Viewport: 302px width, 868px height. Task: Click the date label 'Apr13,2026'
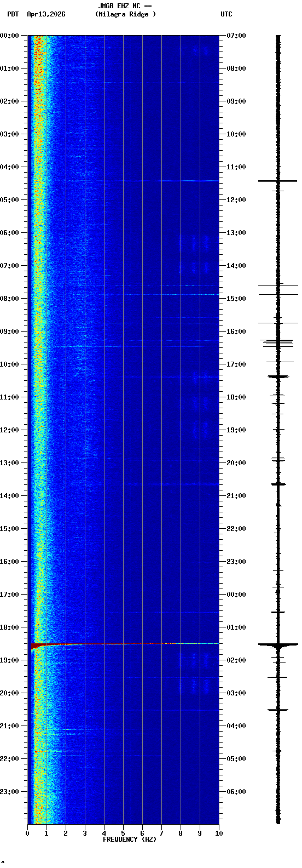(x=46, y=14)
